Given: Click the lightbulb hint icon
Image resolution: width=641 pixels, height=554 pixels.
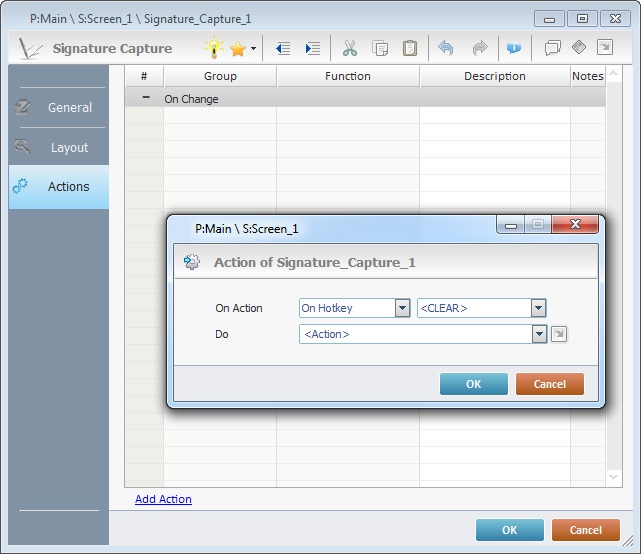Looking at the screenshot, I should click(214, 48).
